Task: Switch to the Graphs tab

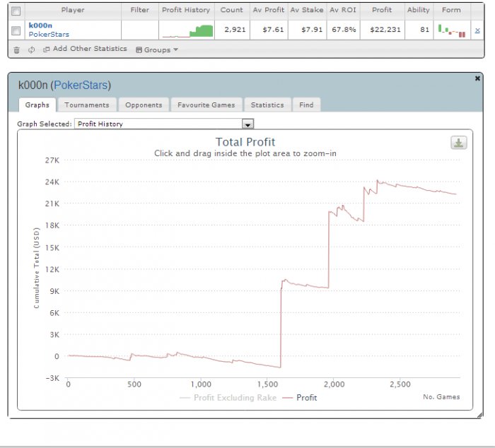Action: tap(37, 105)
